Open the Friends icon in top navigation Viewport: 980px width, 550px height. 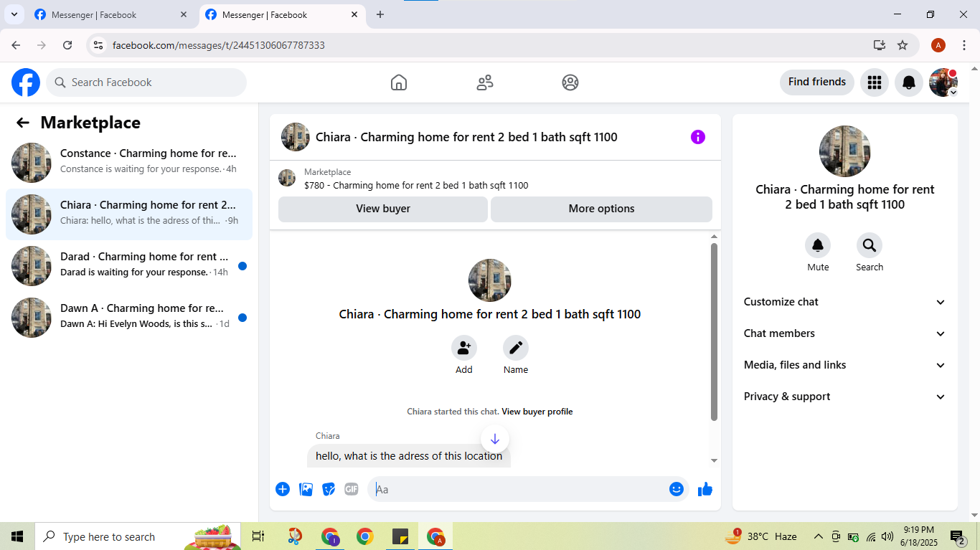[485, 82]
